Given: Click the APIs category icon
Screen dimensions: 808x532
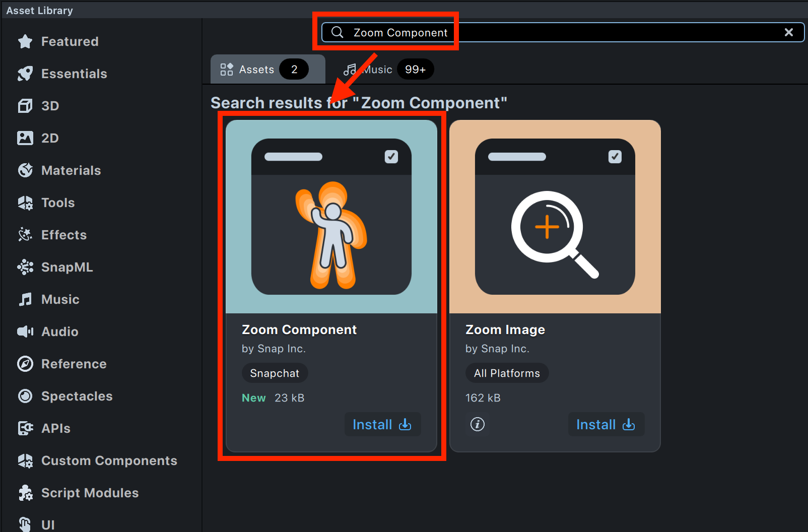Looking at the screenshot, I should point(25,428).
